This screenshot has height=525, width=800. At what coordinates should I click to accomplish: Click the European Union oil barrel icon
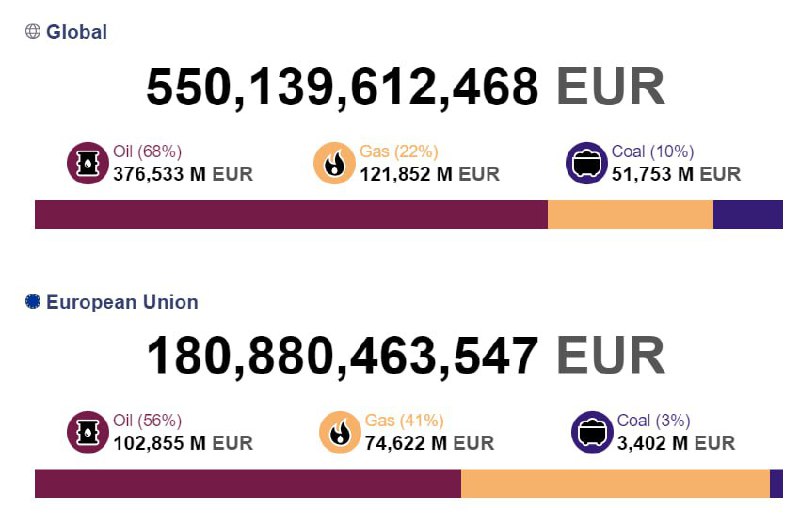click(87, 432)
